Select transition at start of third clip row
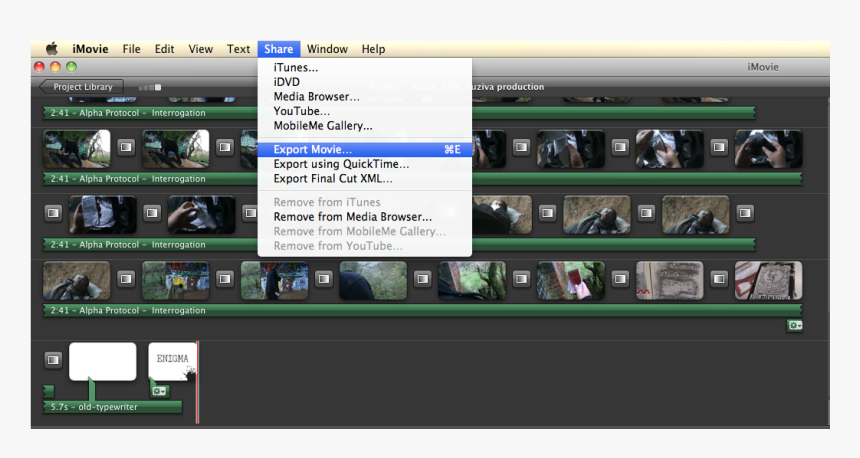This screenshot has width=860, height=458. (53, 213)
